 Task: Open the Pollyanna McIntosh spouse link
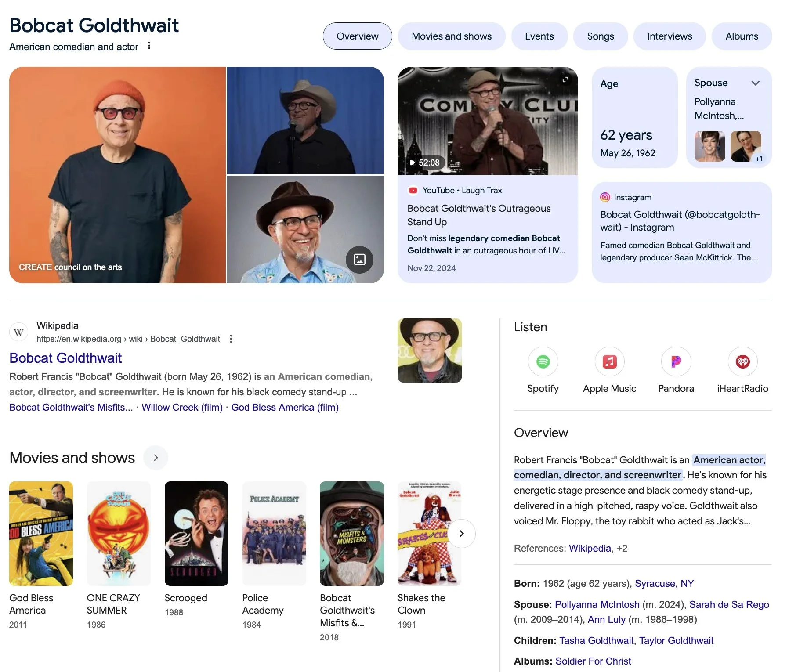597,604
